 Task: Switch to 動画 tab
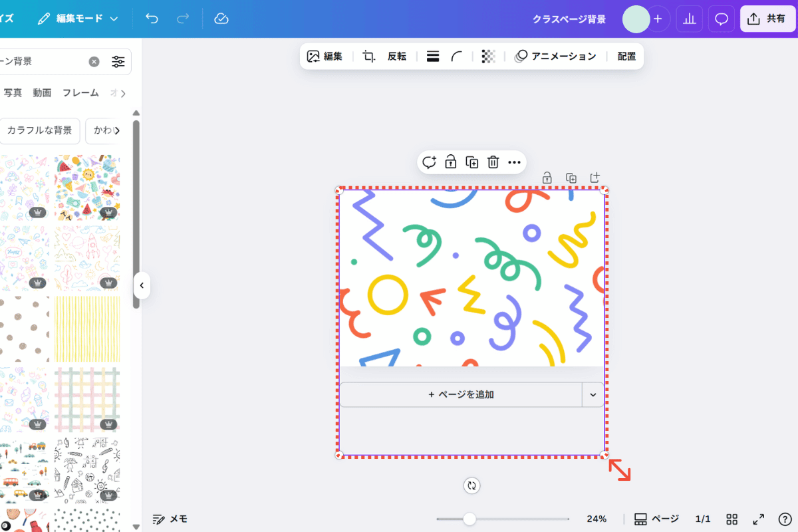[42, 93]
